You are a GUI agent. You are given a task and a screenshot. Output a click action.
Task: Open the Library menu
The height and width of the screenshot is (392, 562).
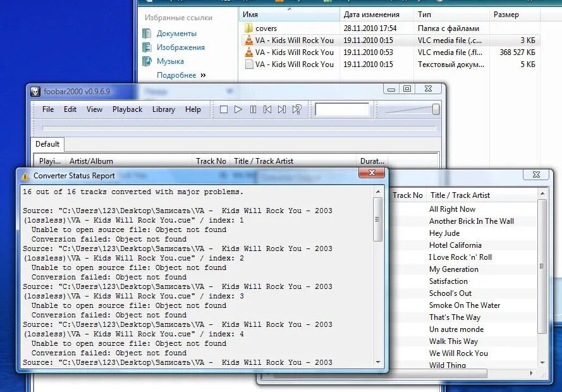[x=163, y=109]
